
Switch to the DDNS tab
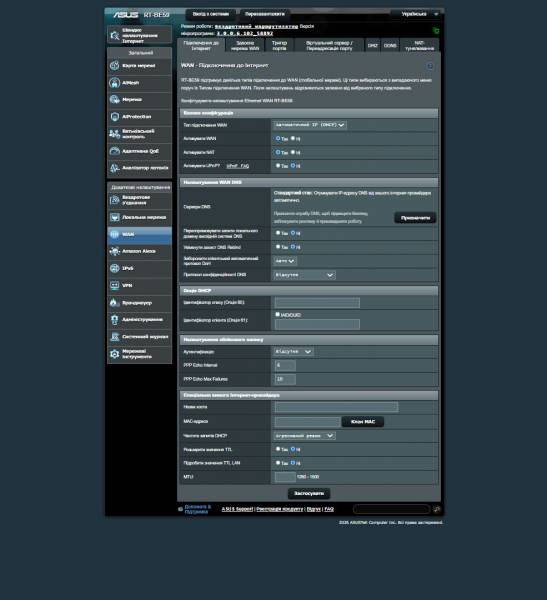(x=390, y=46)
